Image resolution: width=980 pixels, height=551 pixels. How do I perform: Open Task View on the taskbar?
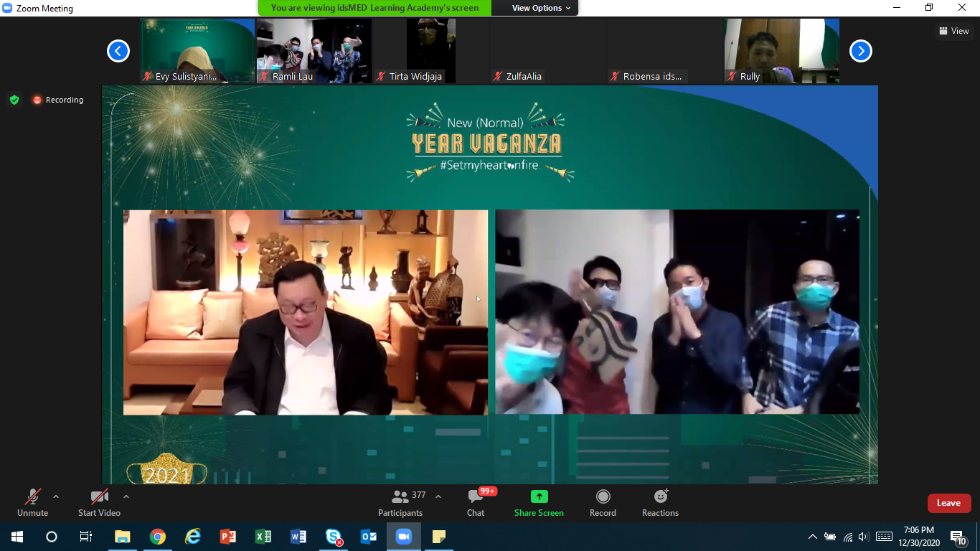[86, 536]
